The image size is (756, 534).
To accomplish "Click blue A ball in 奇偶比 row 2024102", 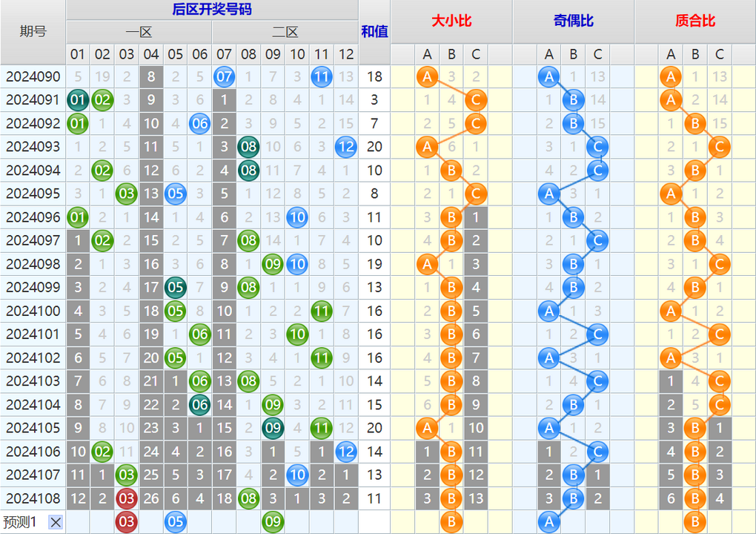I will [x=549, y=358].
